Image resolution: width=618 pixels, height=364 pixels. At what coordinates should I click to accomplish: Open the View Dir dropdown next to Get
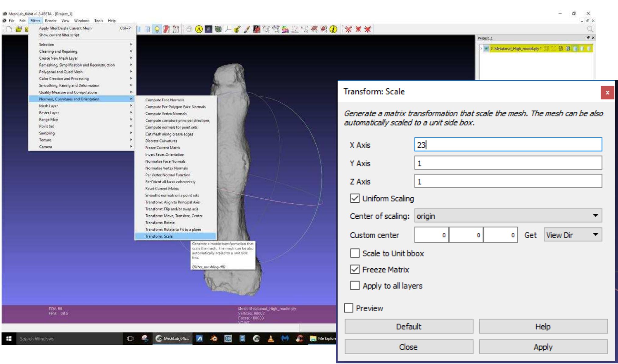click(x=573, y=235)
